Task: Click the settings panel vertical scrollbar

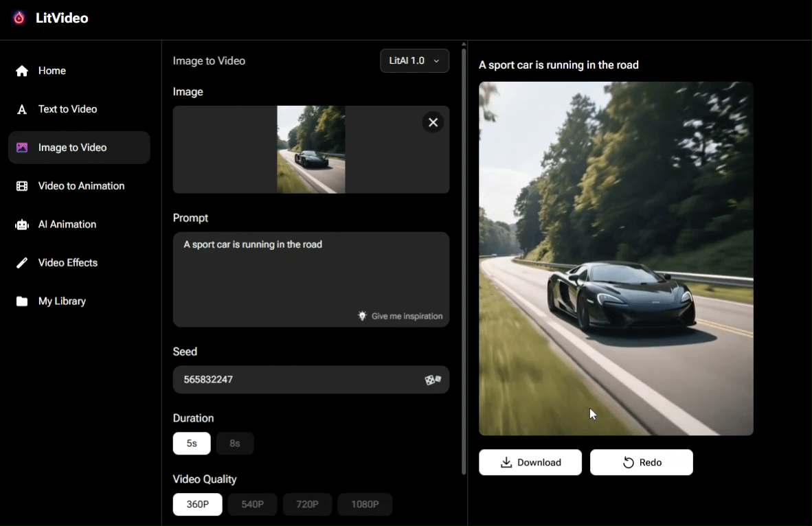Action: point(464,261)
